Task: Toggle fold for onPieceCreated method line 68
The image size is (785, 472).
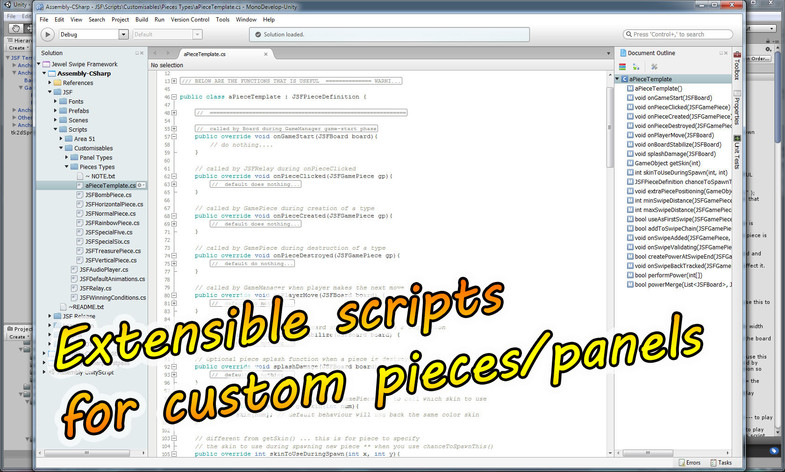Action: [174, 216]
